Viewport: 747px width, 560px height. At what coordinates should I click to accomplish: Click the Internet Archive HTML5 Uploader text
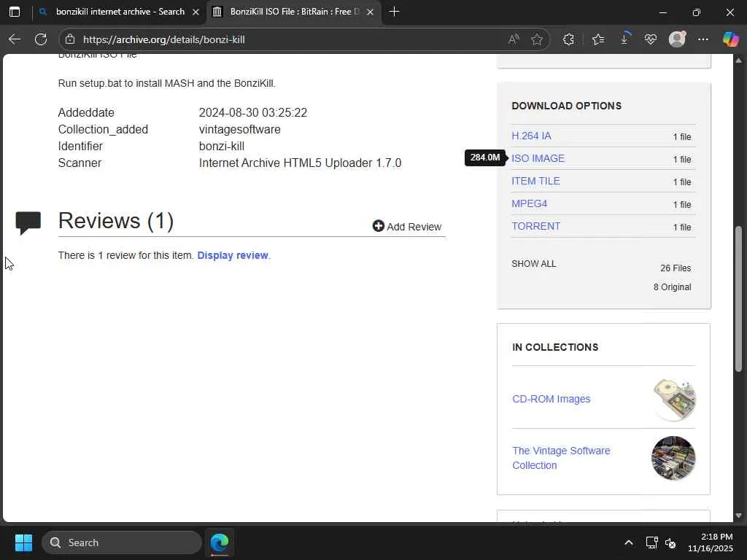point(300,163)
